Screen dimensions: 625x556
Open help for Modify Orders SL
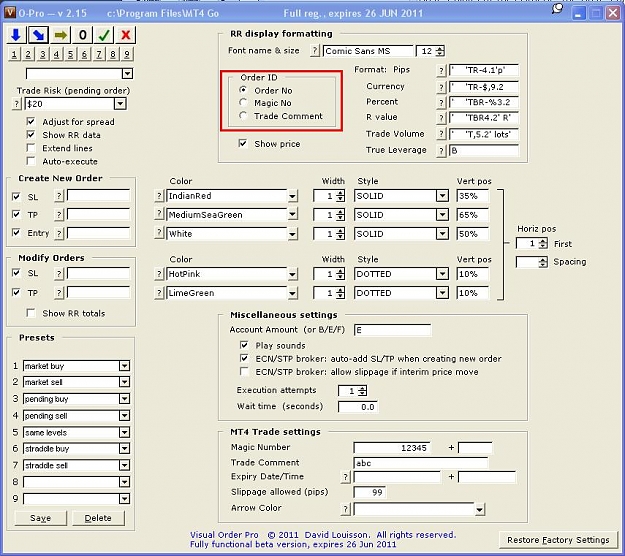point(59,273)
